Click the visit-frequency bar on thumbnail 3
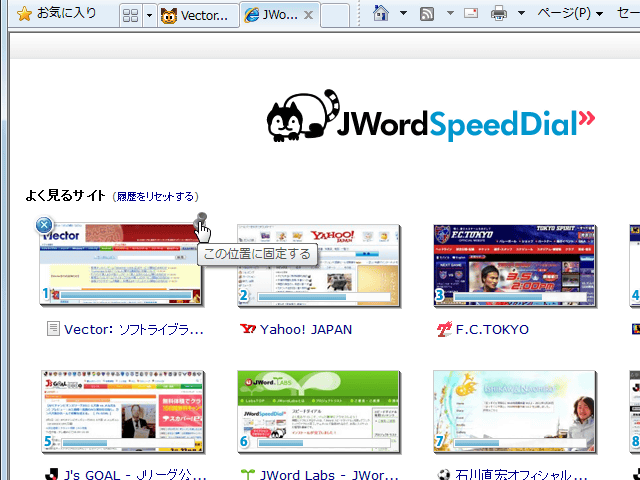This screenshot has width=640, height=480. click(519, 296)
